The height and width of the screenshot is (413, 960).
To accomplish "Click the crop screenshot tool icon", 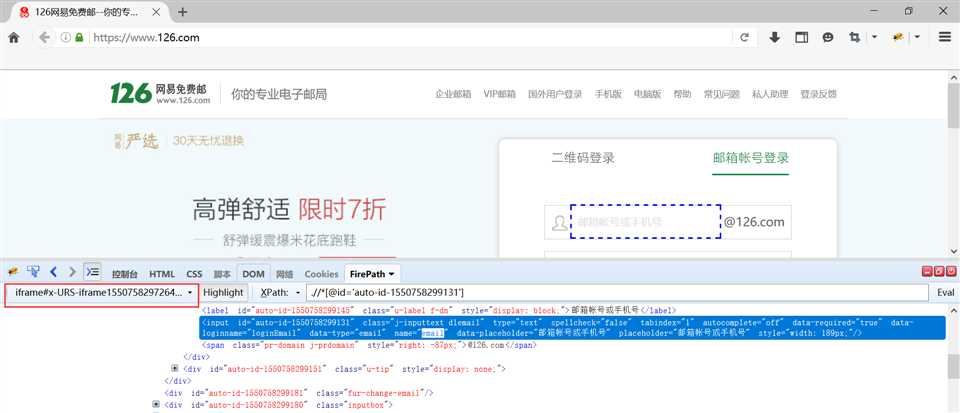I will [x=855, y=37].
